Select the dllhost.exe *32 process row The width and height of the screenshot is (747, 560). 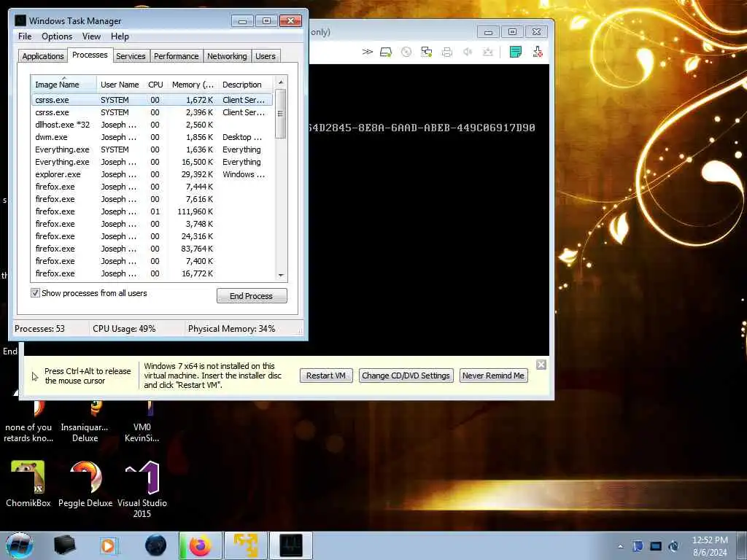(x=152, y=125)
